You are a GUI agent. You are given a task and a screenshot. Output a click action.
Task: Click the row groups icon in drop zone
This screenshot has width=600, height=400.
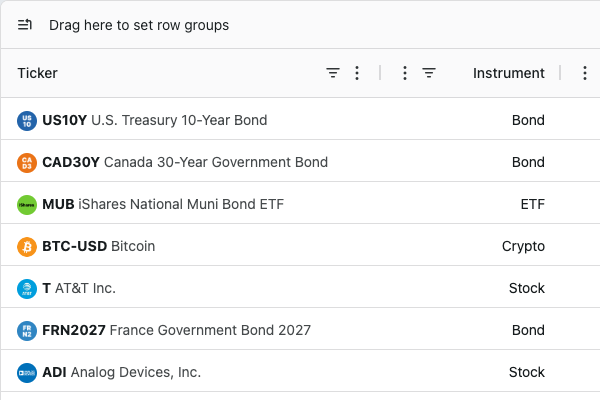tap(25, 25)
